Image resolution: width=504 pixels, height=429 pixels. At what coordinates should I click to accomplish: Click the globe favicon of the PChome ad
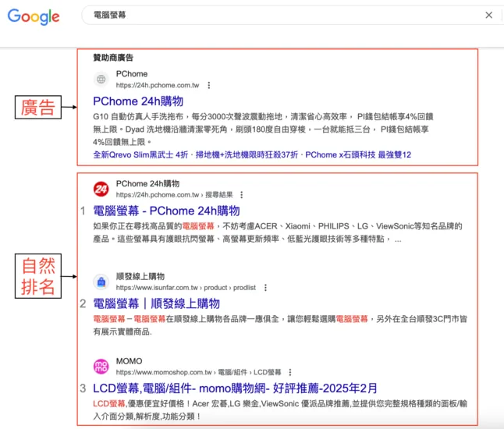coord(101,79)
